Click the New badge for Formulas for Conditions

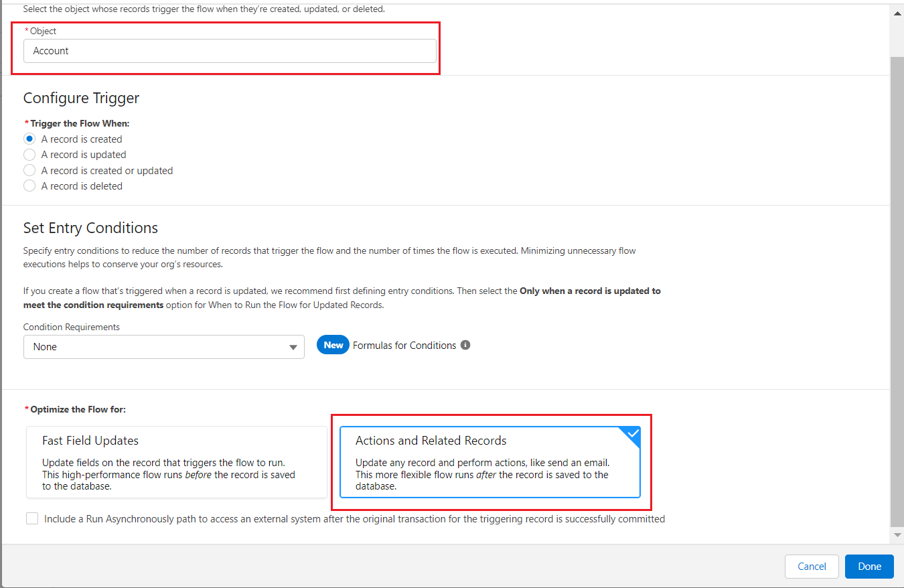click(333, 346)
